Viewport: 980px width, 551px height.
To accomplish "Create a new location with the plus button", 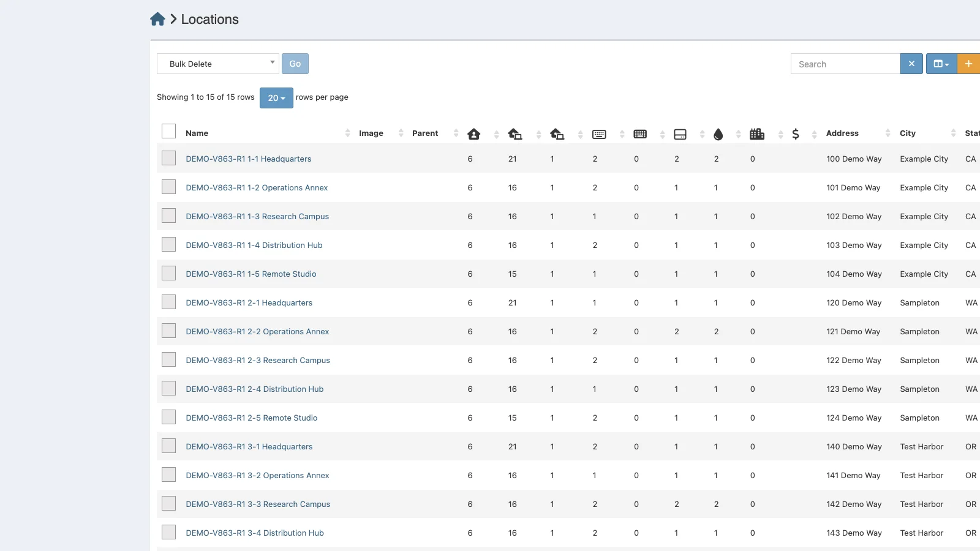I will point(968,64).
